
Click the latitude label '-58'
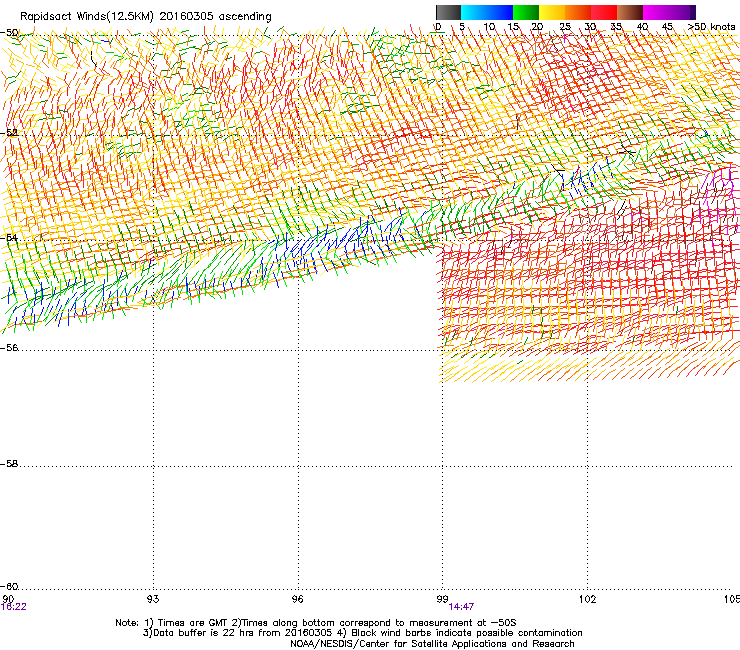pyautogui.click(x=9, y=464)
